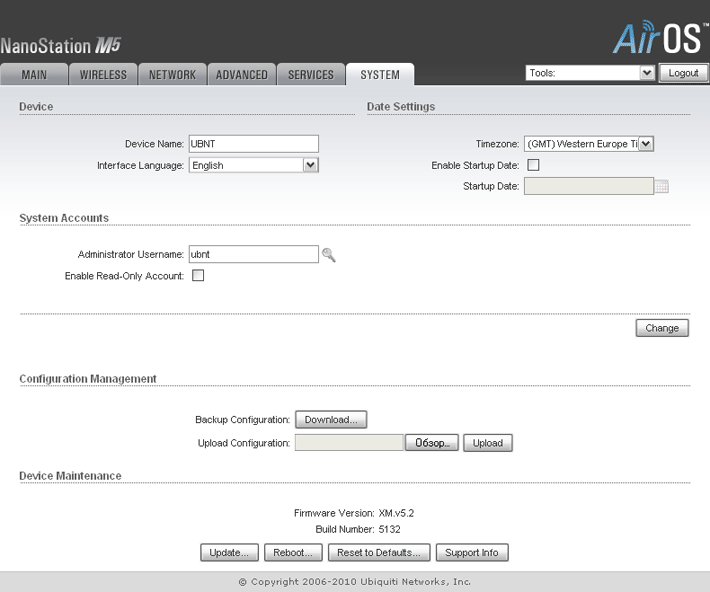Click the Configuration Management heading
710x592 pixels.
pyautogui.click(x=88, y=379)
